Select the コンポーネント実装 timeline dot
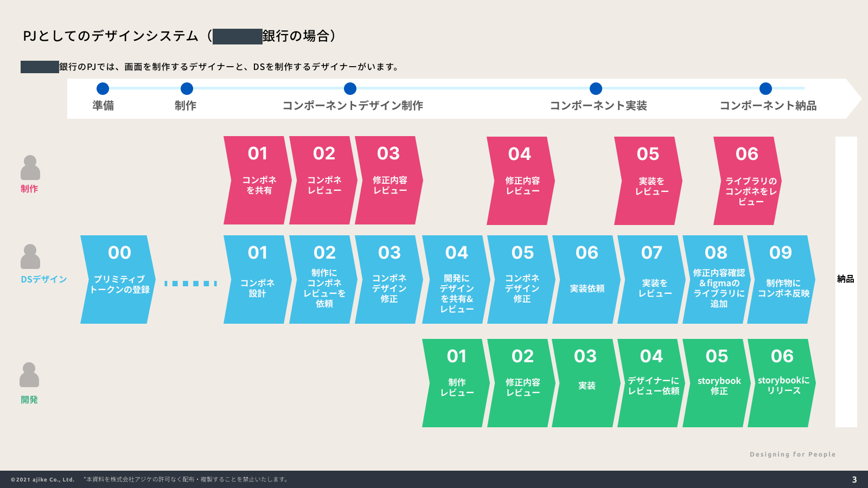The height and width of the screenshot is (488, 868). 596,88
